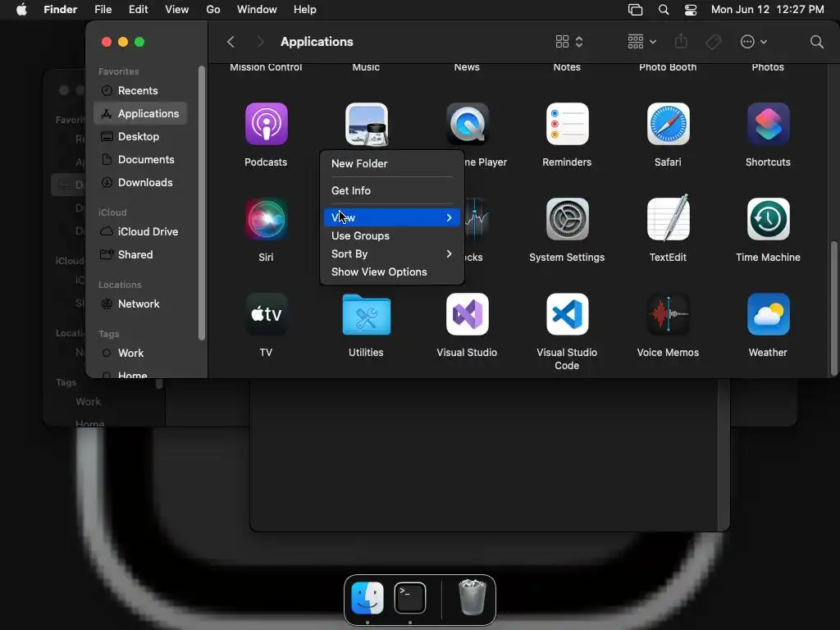The image size is (840, 630).
Task: Open the More actions ellipsis dropdown
Action: [753, 42]
